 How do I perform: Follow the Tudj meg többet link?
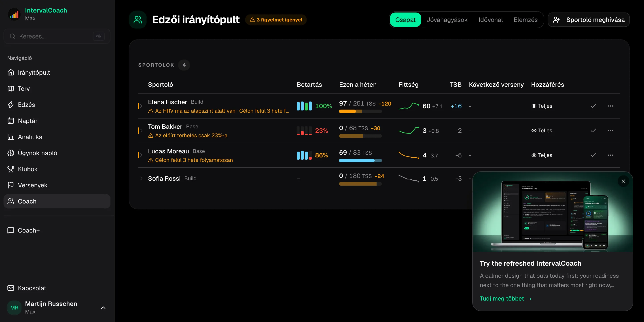point(506,299)
